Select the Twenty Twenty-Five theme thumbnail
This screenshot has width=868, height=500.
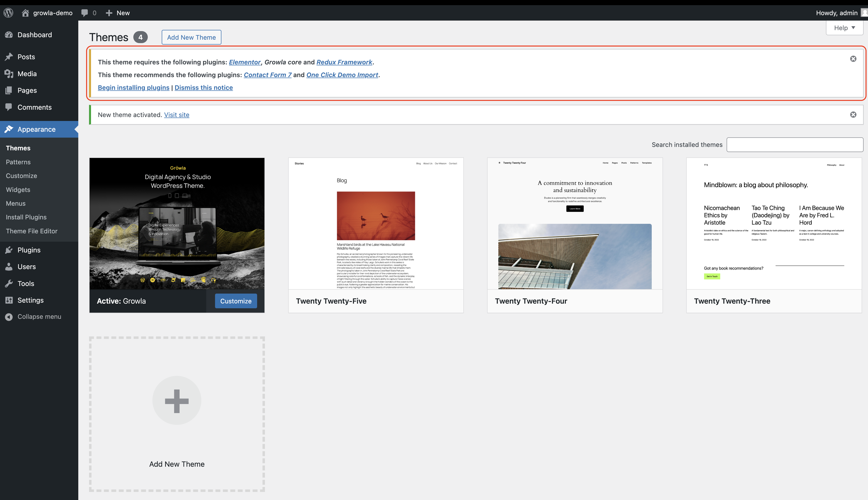(376, 223)
